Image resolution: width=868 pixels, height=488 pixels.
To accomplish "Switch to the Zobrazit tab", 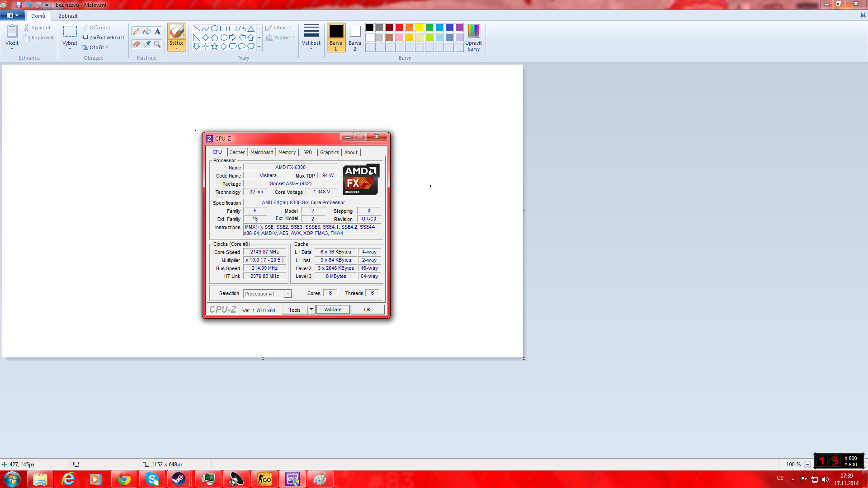I will (68, 16).
